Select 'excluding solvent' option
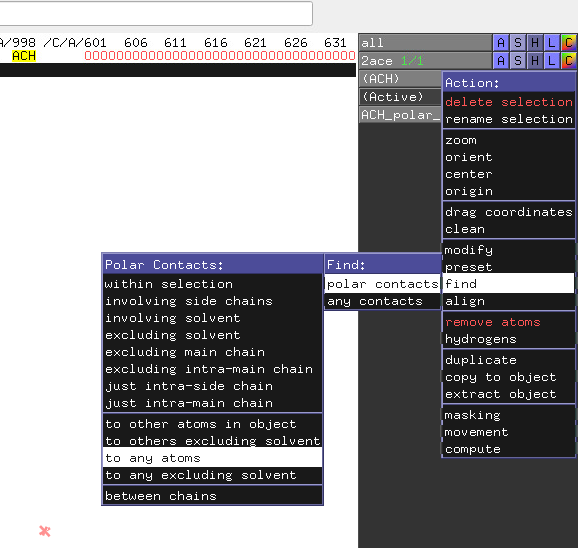 click(213, 335)
